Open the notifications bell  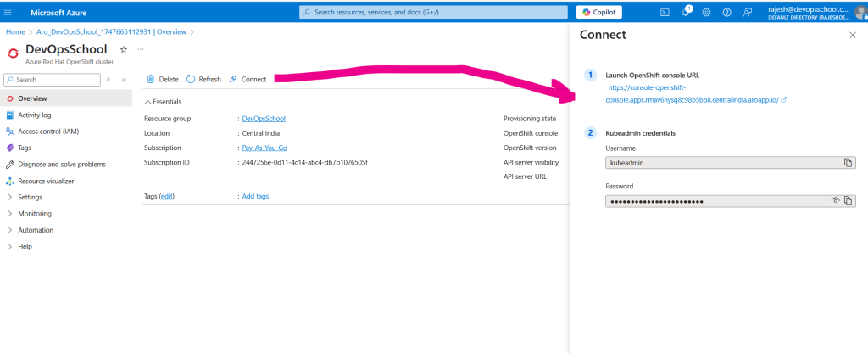point(686,12)
